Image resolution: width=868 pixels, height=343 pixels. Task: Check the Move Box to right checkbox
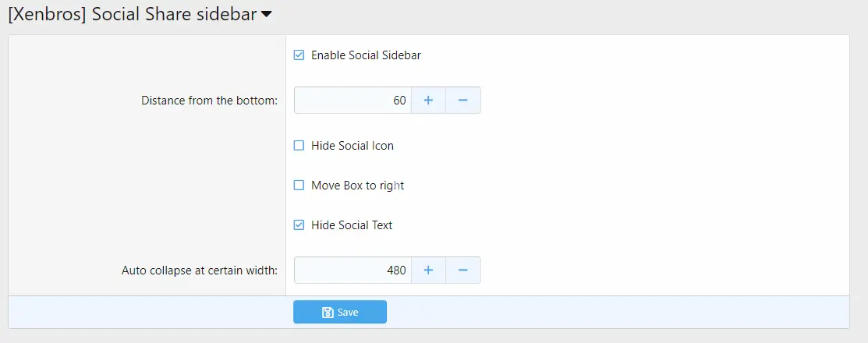pyautogui.click(x=299, y=186)
